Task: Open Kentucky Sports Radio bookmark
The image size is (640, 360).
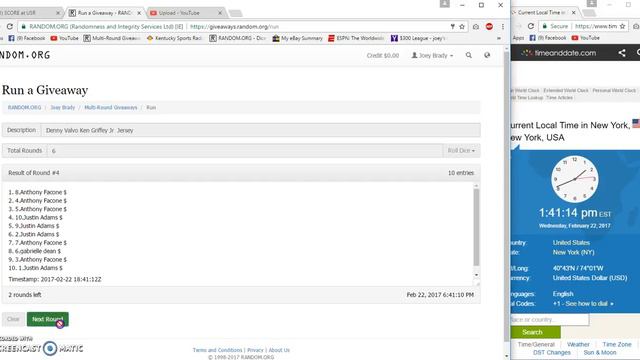Action: coord(174,38)
